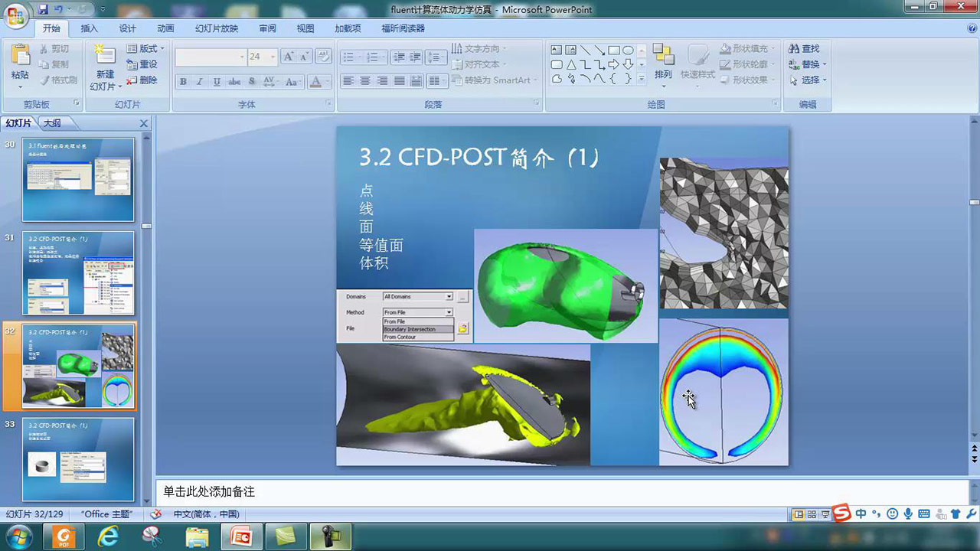The width and height of the screenshot is (980, 551).
Task: Open the font dialog launcher in 字体 group
Action: [328, 103]
